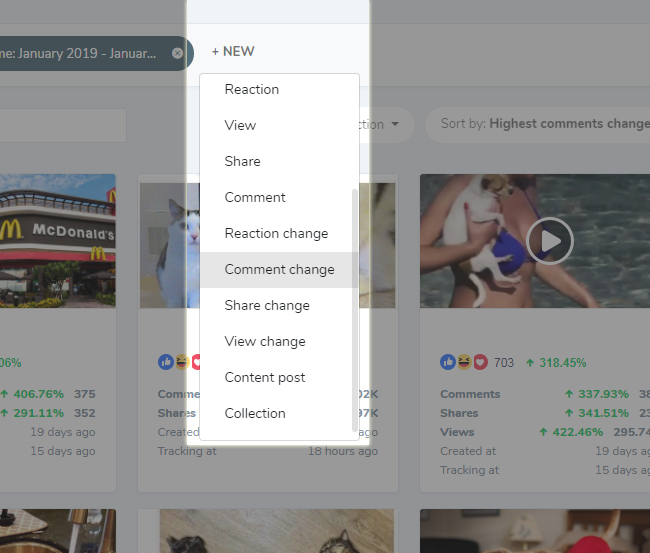The image size is (650, 553).
Task: Play the dog video post
Action: tap(550, 241)
